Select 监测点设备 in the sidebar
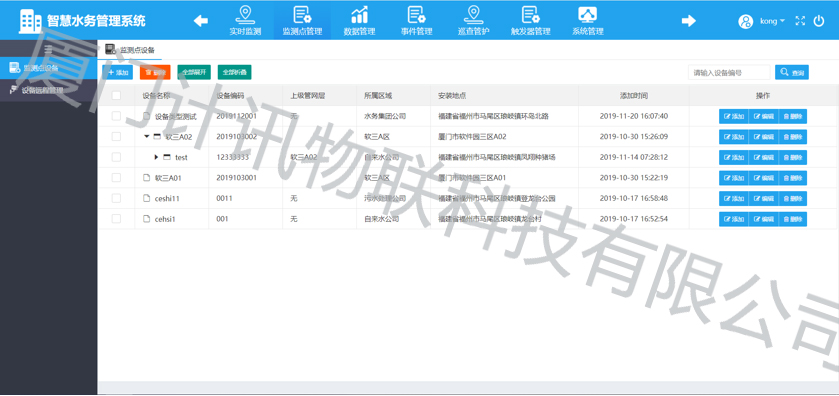839x396 pixels. tap(49, 68)
